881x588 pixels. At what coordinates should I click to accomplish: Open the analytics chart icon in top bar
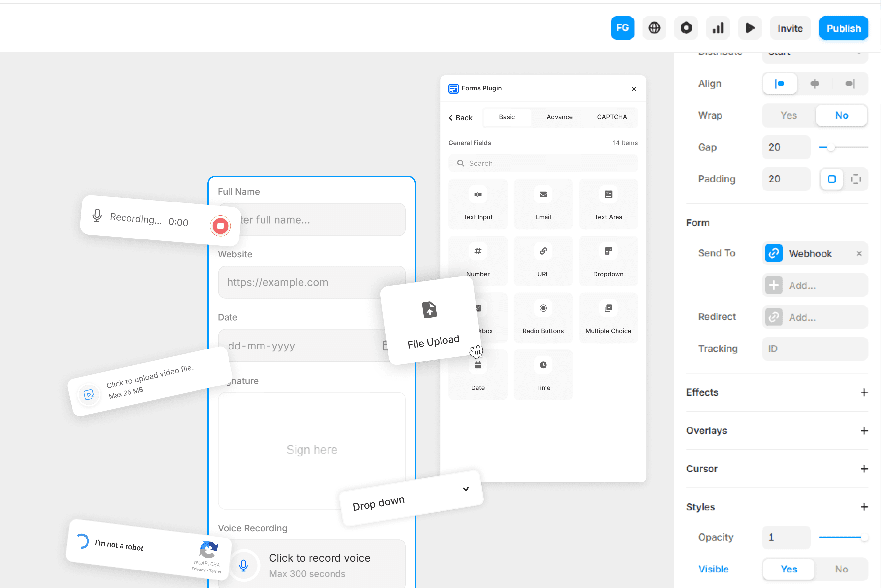(x=718, y=28)
